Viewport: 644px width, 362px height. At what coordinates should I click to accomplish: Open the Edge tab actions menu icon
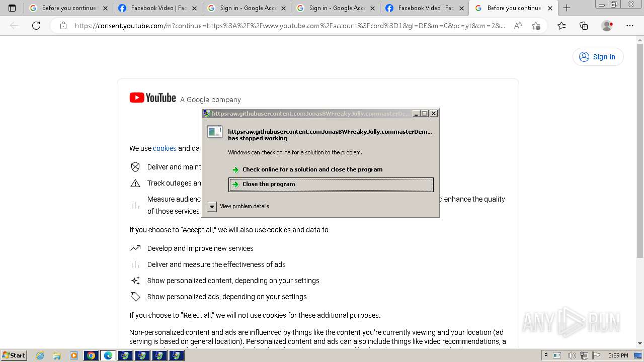12,8
